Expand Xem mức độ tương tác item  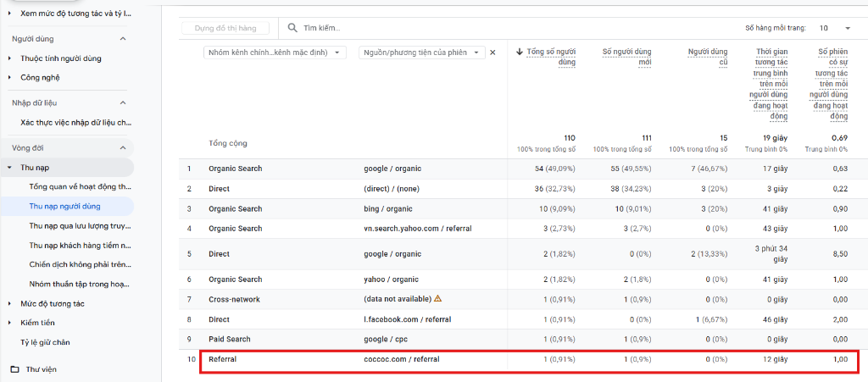[x=9, y=12]
